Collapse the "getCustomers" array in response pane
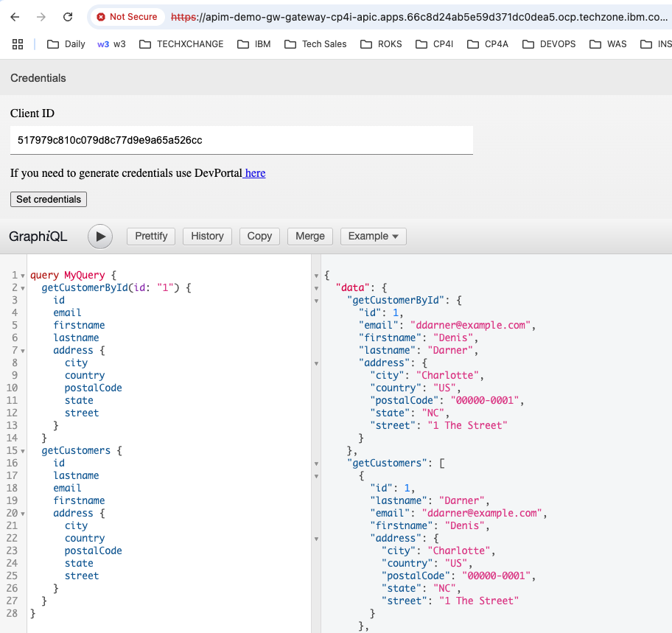 pos(316,464)
